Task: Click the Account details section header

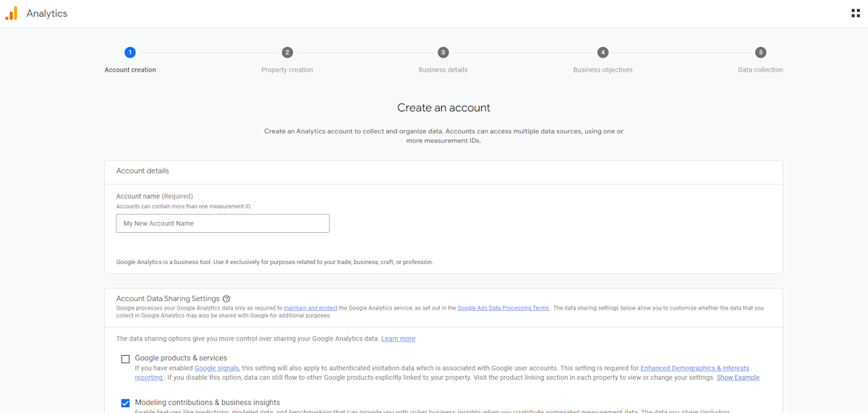Action: click(x=142, y=171)
